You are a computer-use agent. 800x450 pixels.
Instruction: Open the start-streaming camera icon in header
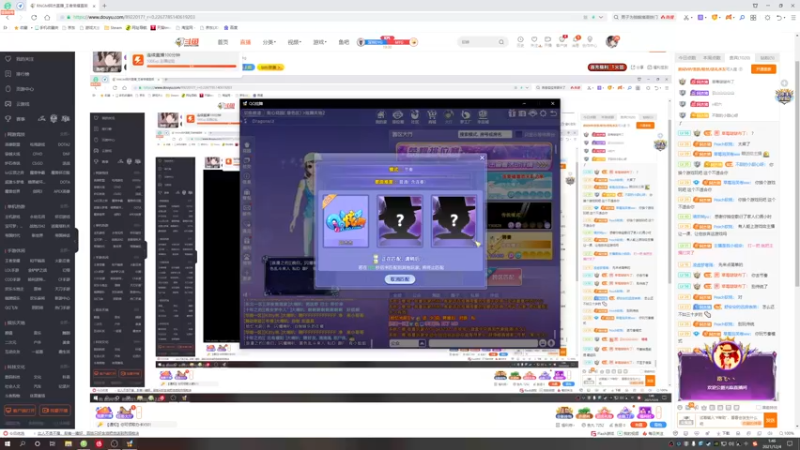(x=547, y=40)
